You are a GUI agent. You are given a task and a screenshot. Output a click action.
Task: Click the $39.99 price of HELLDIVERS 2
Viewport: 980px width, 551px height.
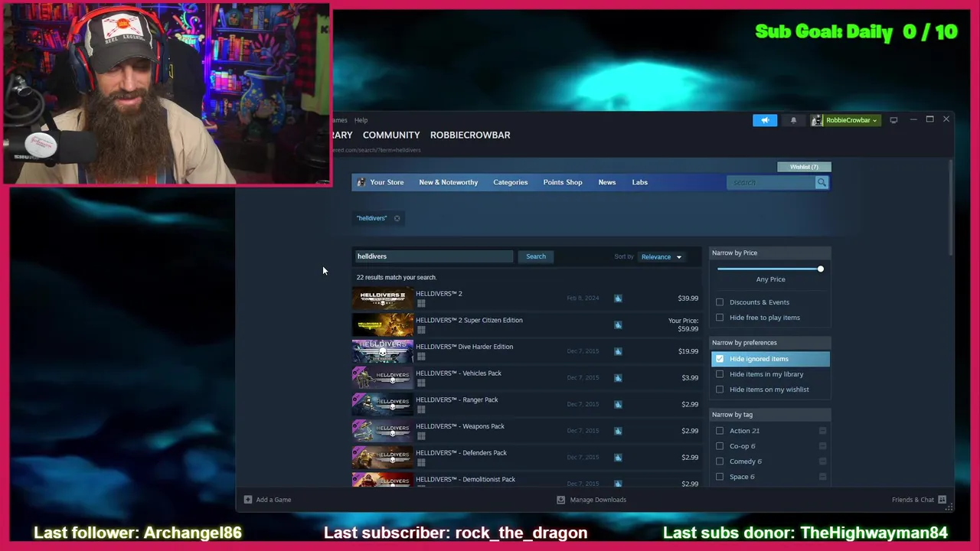point(688,298)
